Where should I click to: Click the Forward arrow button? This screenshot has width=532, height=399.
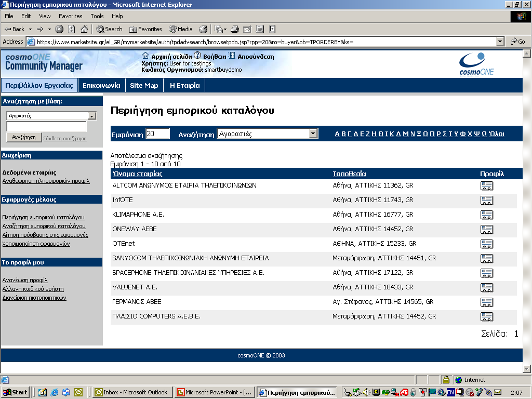[40, 29]
